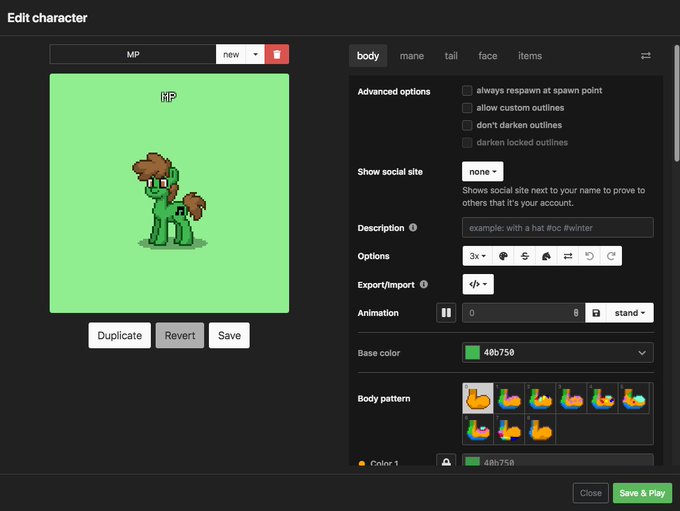Click the character name field MP
Viewport: 680px width, 511px height.
[x=133, y=54]
